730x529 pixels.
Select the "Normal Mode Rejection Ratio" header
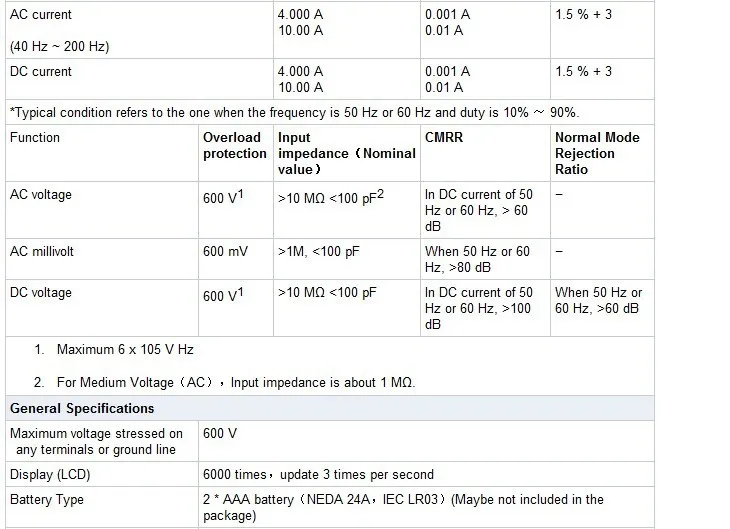click(597, 154)
